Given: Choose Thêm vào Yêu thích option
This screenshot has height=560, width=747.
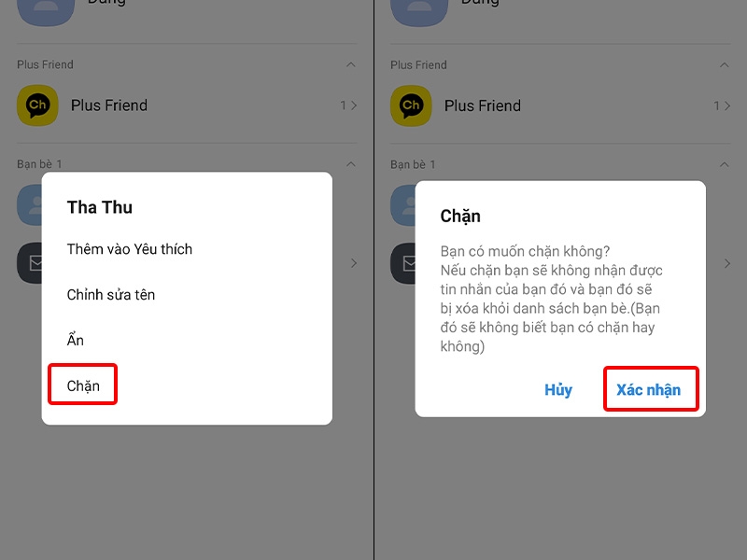Looking at the screenshot, I should pyautogui.click(x=130, y=249).
